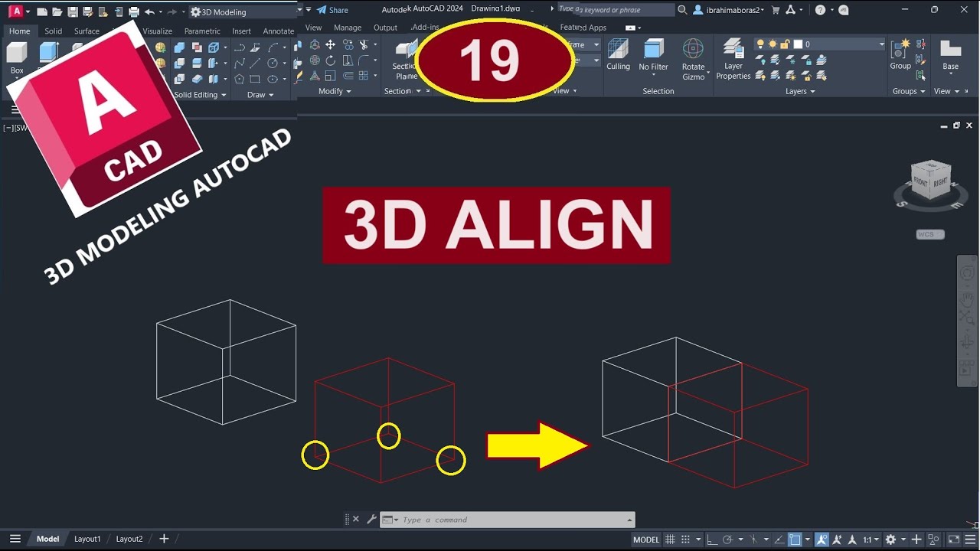The height and width of the screenshot is (551, 980).
Task: Click the Help question mark icon
Action: (821, 10)
